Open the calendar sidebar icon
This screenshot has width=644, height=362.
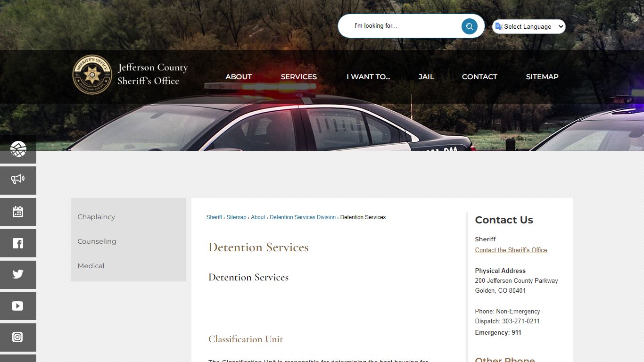tap(18, 212)
